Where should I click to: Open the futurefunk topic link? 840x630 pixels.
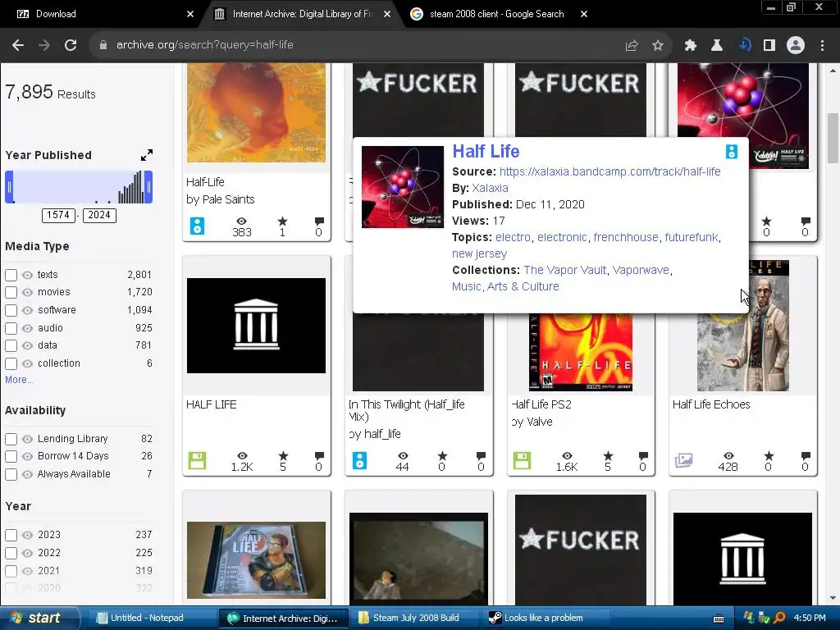(x=691, y=237)
